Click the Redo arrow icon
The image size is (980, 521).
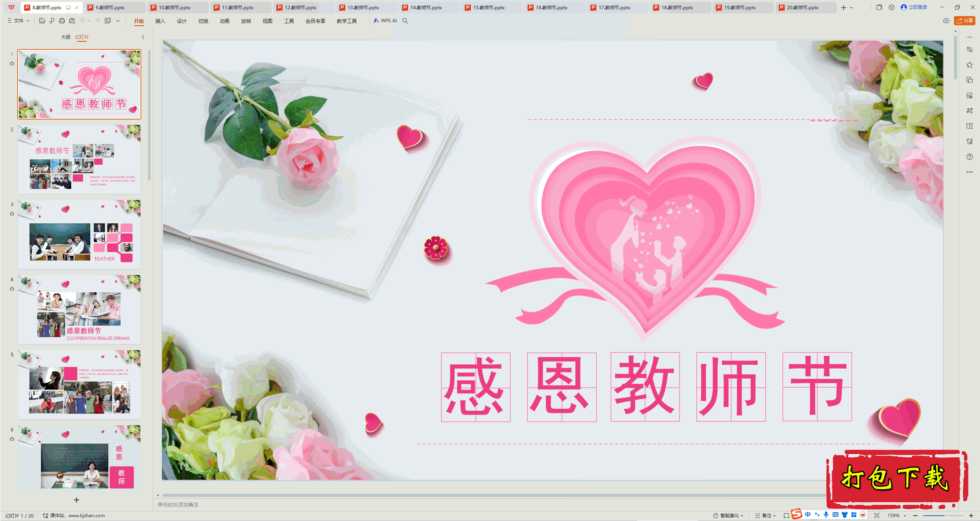pyautogui.click(x=98, y=21)
